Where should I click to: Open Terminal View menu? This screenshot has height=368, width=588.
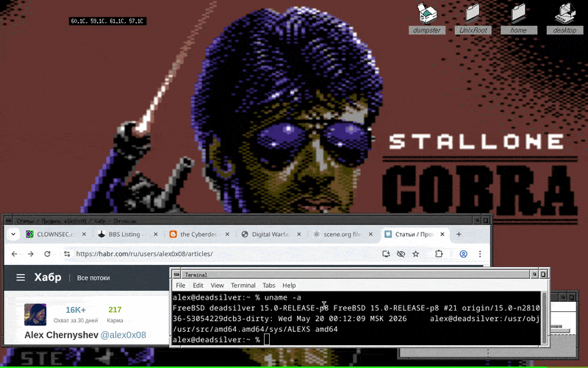tap(217, 286)
